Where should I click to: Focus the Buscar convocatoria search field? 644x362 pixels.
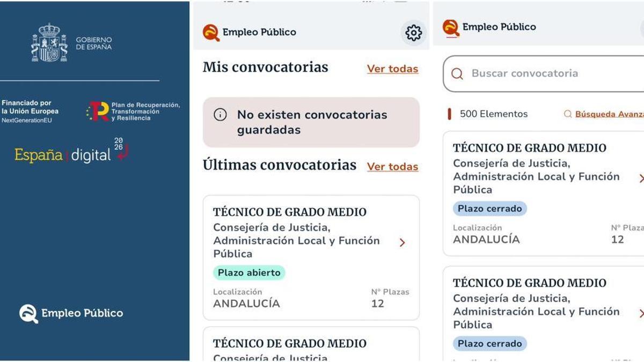coord(543,73)
